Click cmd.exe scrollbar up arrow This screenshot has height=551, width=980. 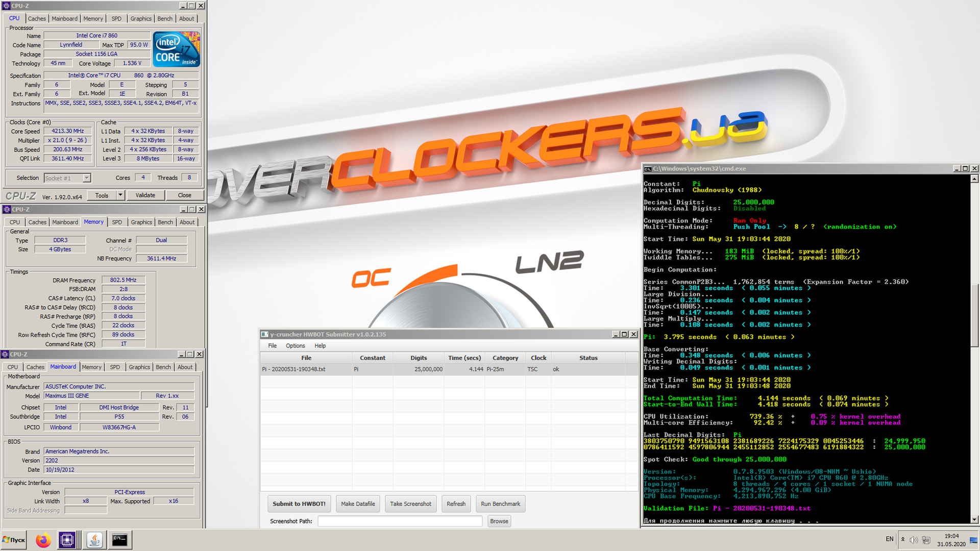[974, 179]
